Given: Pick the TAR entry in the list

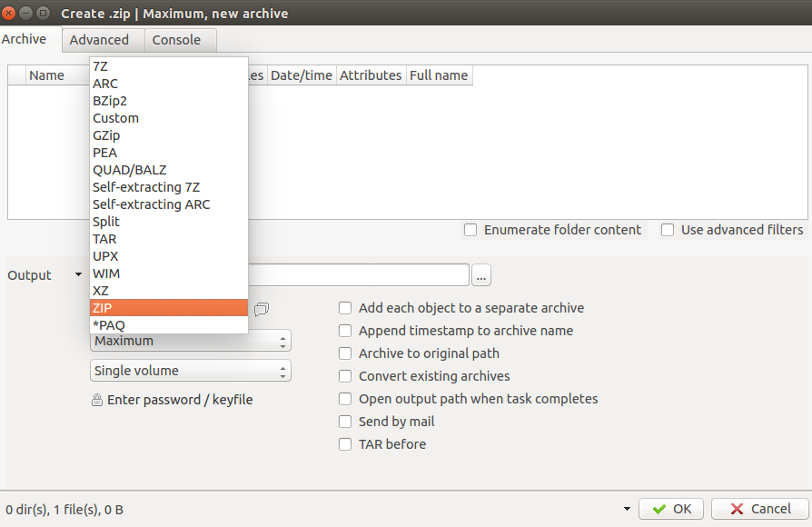Looking at the screenshot, I should tap(169, 239).
